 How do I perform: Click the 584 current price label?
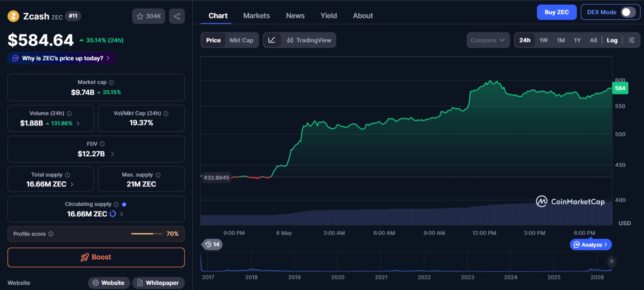[x=620, y=88]
